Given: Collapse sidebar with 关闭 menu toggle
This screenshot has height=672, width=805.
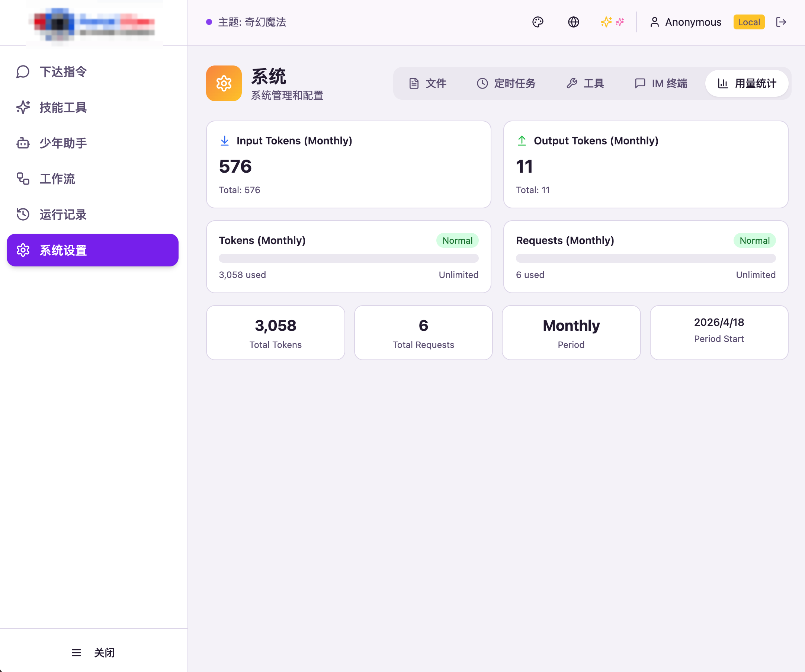Looking at the screenshot, I should (93, 652).
